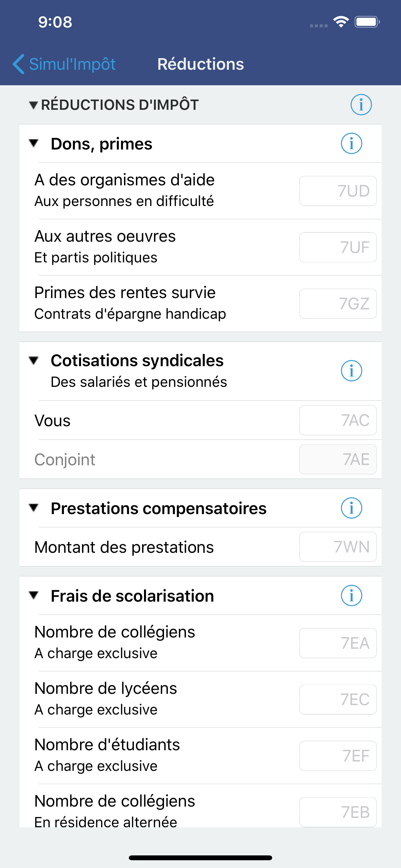Image resolution: width=401 pixels, height=868 pixels.
Task: Tap the 7UD donation amount field
Action: click(338, 191)
